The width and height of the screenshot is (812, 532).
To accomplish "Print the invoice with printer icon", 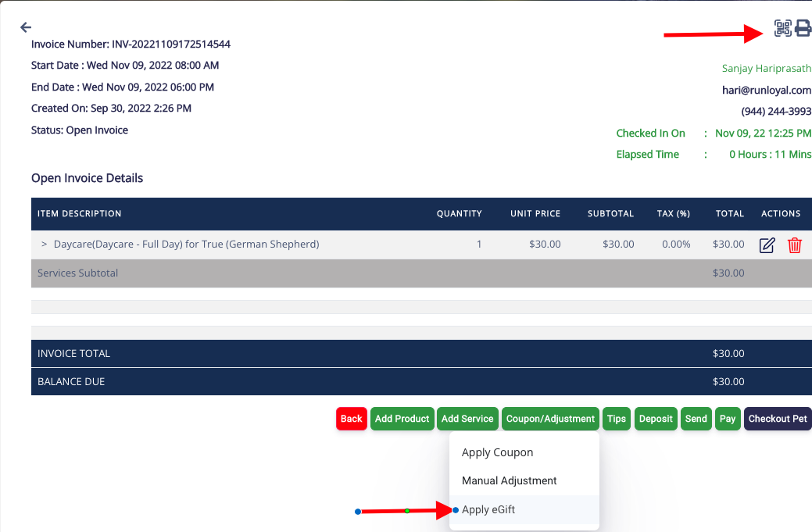I will click(803, 28).
